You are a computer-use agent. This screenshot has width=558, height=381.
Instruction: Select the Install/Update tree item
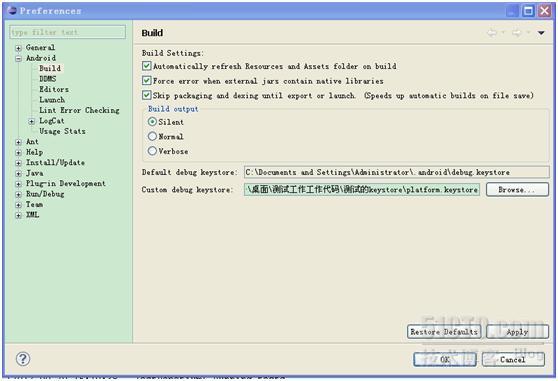coord(55,163)
